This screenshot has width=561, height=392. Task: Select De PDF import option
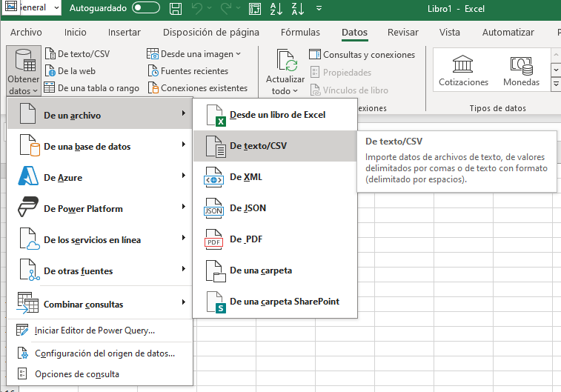click(245, 239)
